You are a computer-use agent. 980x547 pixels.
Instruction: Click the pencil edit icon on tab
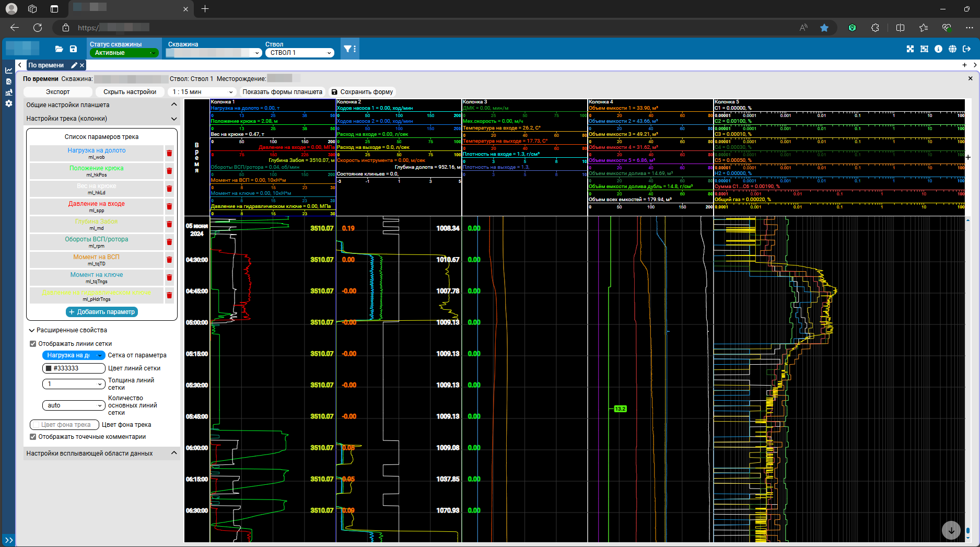pyautogui.click(x=74, y=65)
